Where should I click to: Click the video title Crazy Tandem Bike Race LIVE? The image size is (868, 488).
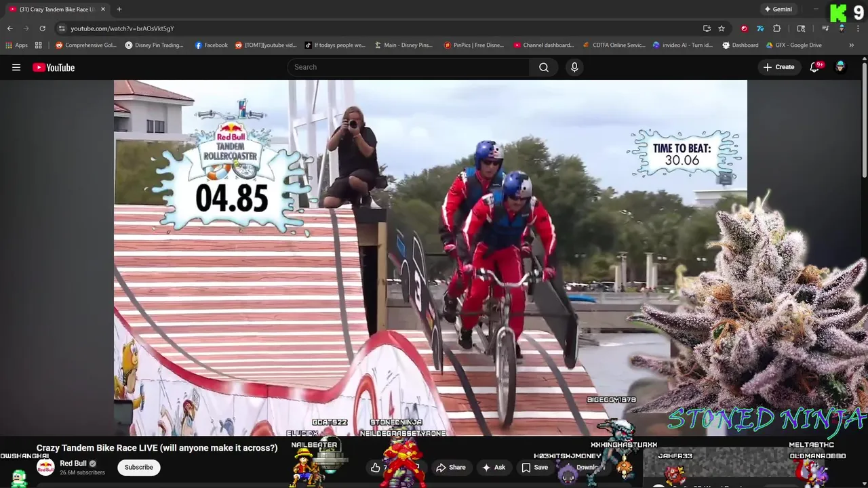157,448
